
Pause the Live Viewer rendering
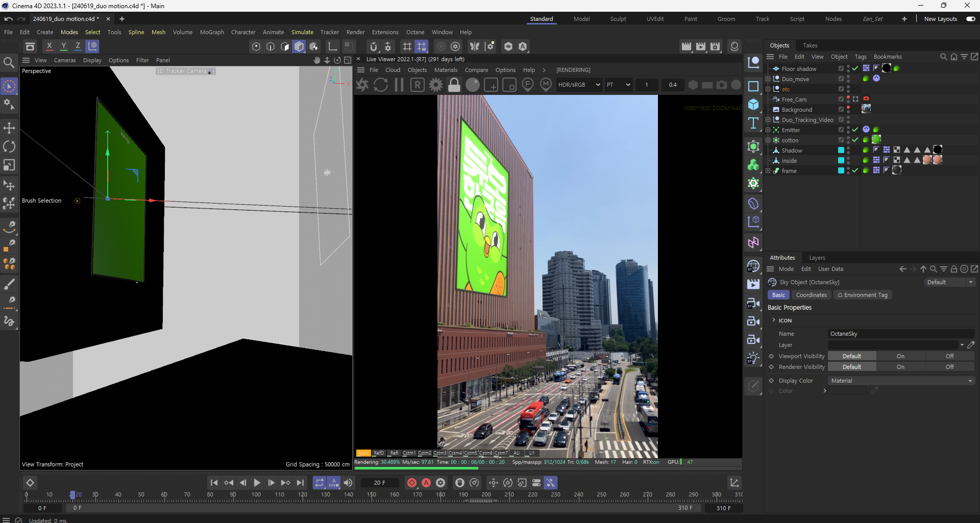[x=399, y=85]
